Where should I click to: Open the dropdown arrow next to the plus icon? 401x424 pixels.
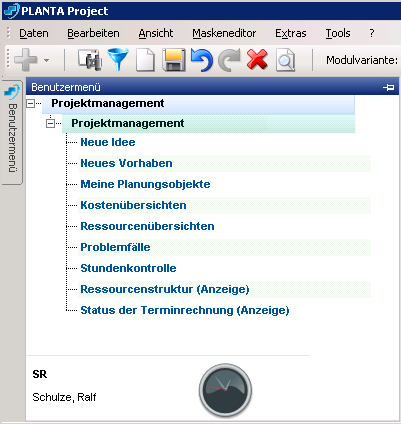(46, 61)
